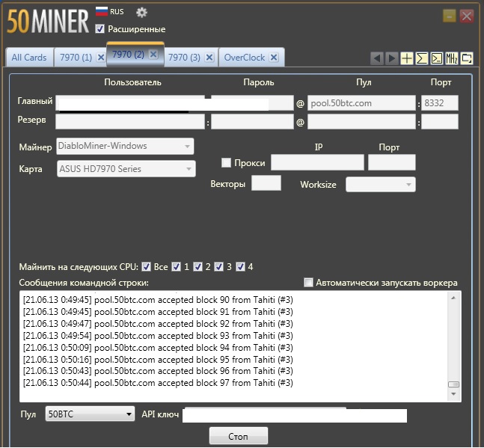Toggle the Расширенные checkbox

coord(100,28)
